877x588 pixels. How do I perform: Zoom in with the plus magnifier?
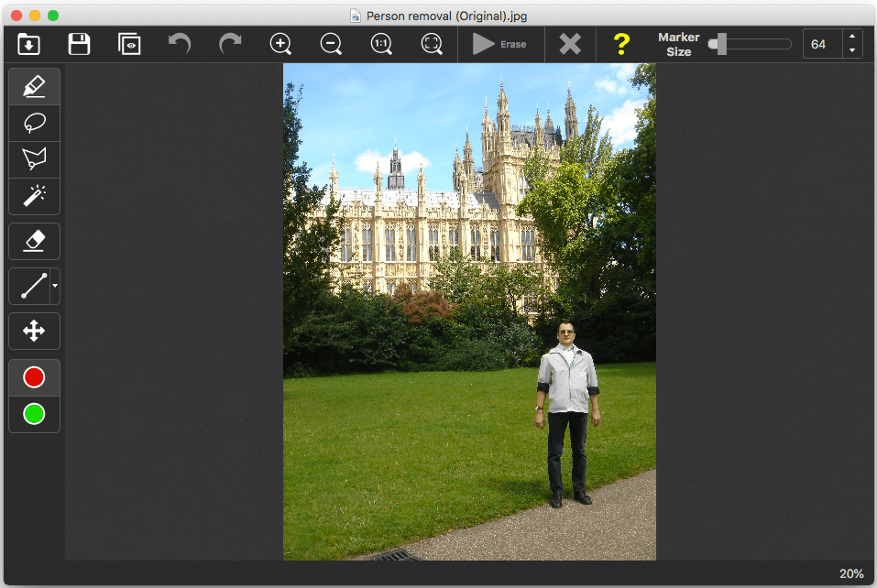[x=280, y=44]
